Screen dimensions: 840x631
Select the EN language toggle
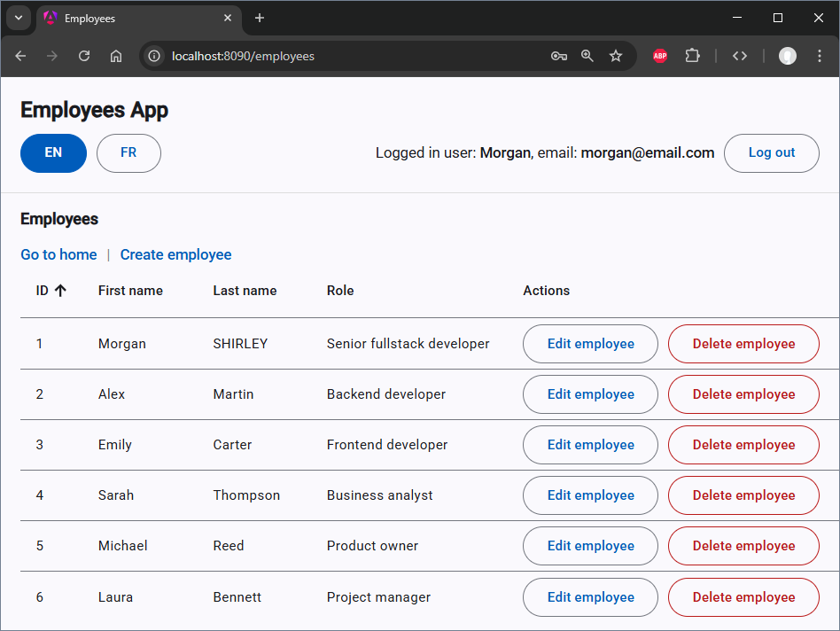coord(53,152)
